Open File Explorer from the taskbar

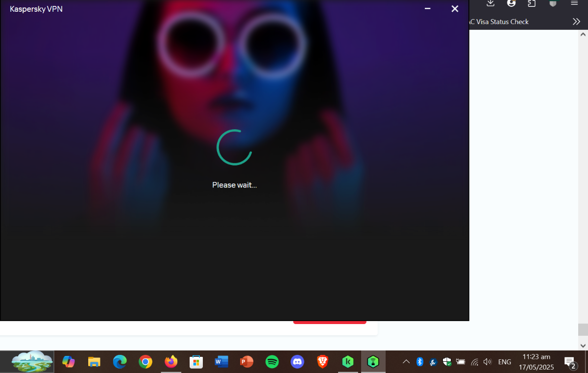[x=94, y=362]
